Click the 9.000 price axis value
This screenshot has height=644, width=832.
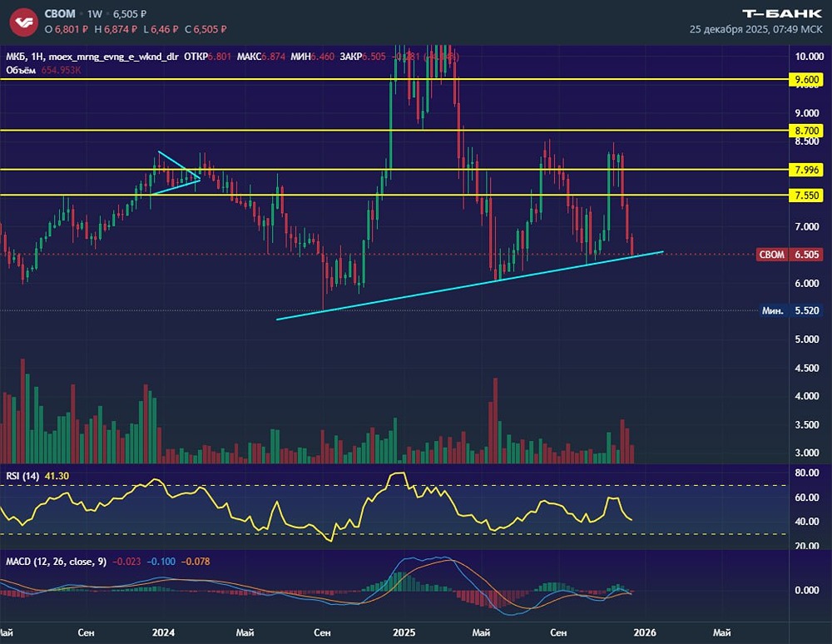807,113
